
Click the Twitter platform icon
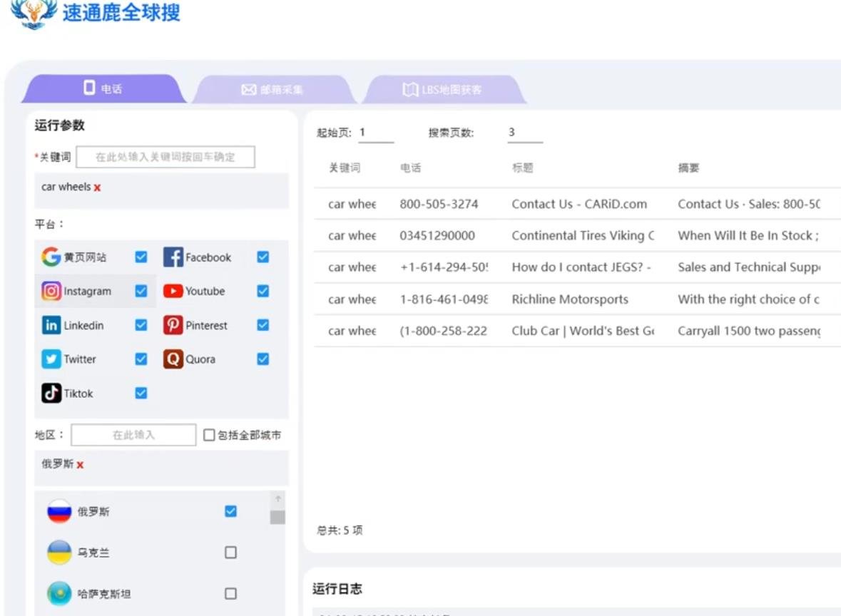[x=51, y=359]
